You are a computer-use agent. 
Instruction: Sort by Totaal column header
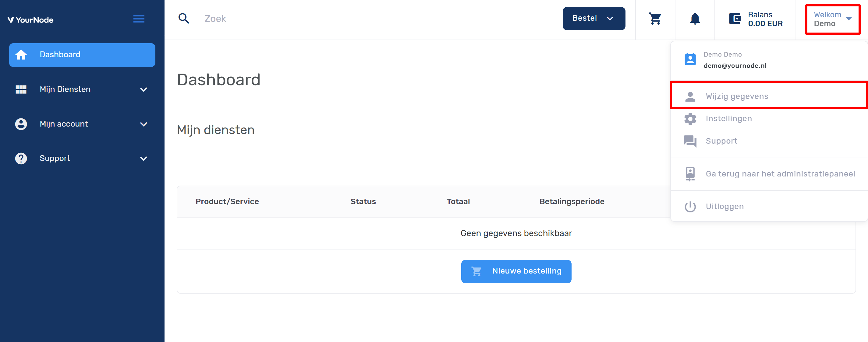click(458, 202)
